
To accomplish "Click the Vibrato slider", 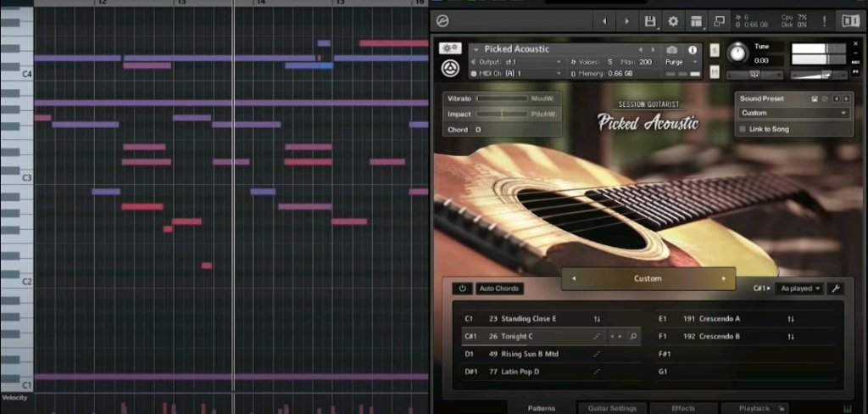I will (501, 99).
